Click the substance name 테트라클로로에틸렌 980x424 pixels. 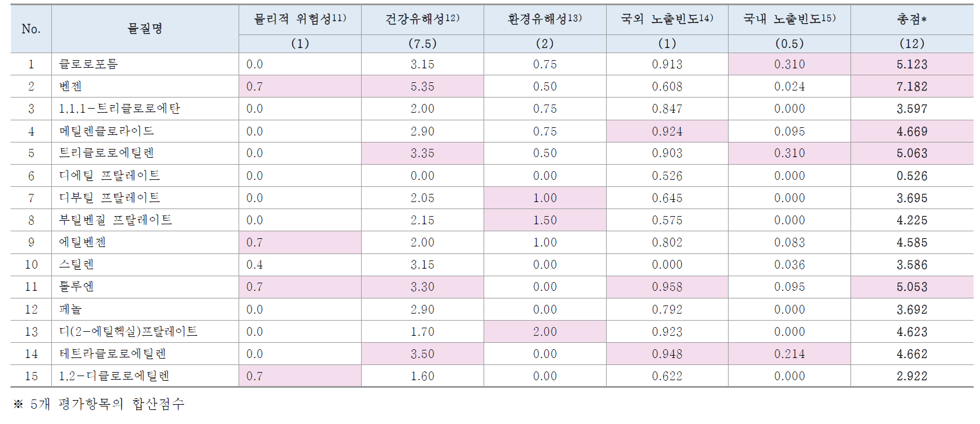tap(113, 354)
